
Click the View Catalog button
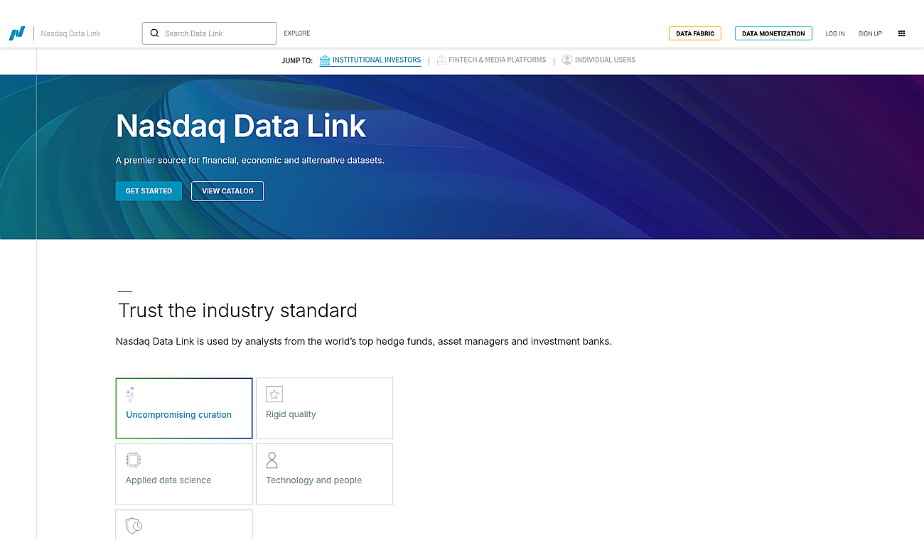(x=227, y=191)
